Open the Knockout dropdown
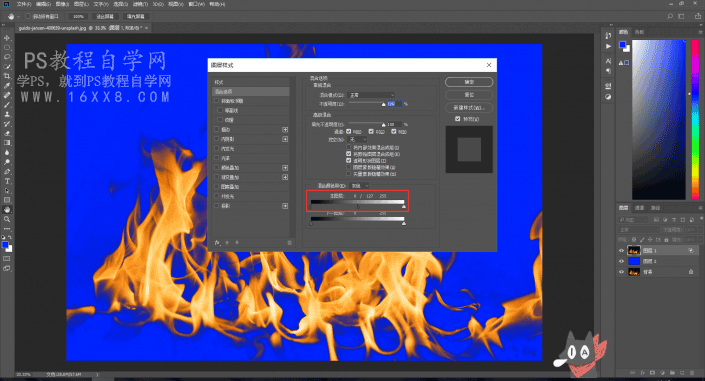The height and width of the screenshot is (381, 705). click(x=357, y=139)
